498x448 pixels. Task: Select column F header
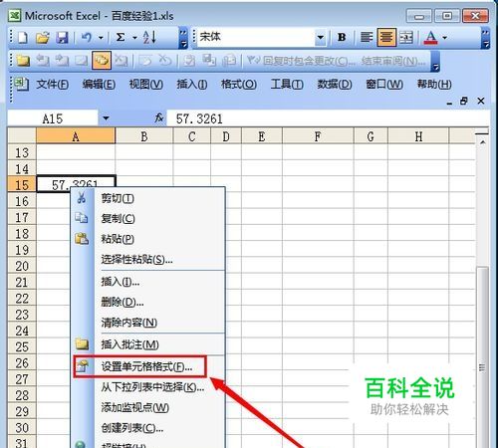[x=318, y=136]
